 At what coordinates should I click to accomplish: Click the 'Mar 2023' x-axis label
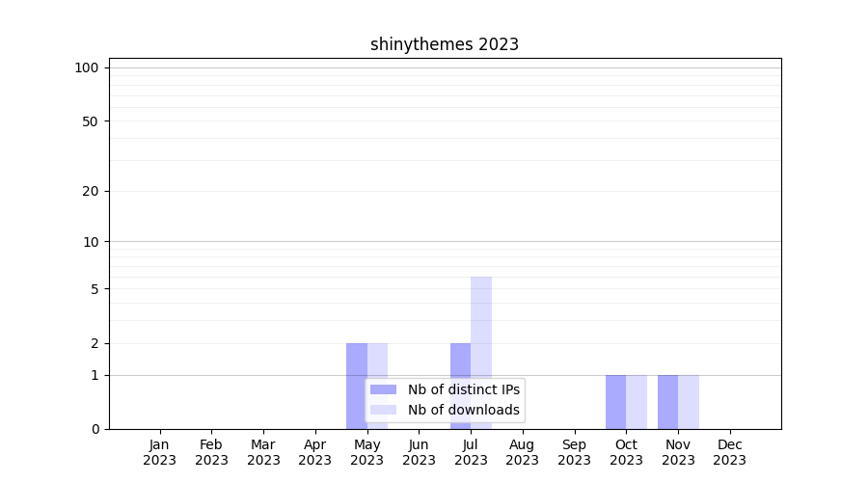click(x=263, y=452)
